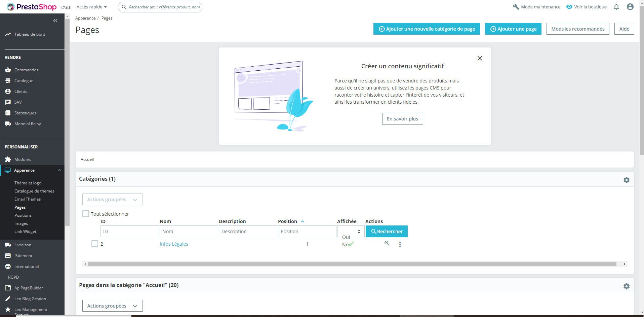Collapse the Apparence submenu chevron
The image size is (644, 317).
[x=59, y=170]
